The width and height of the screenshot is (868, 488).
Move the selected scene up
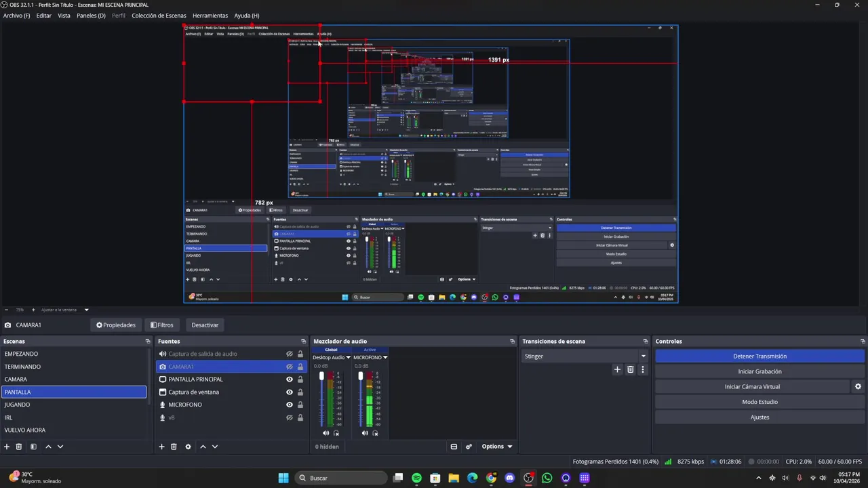48,447
